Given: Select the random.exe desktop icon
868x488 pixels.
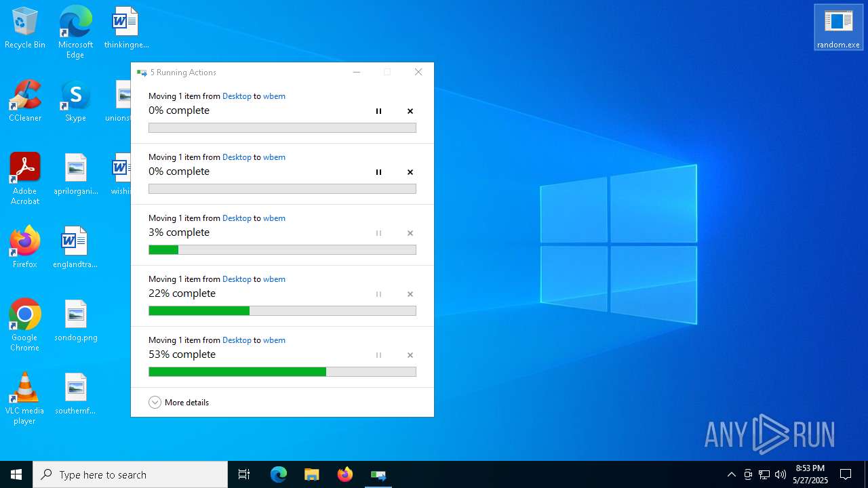Looking at the screenshot, I should (838, 27).
